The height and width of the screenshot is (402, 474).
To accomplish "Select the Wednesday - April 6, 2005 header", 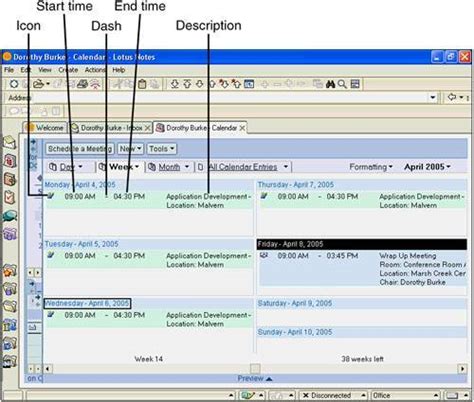I will point(87,303).
